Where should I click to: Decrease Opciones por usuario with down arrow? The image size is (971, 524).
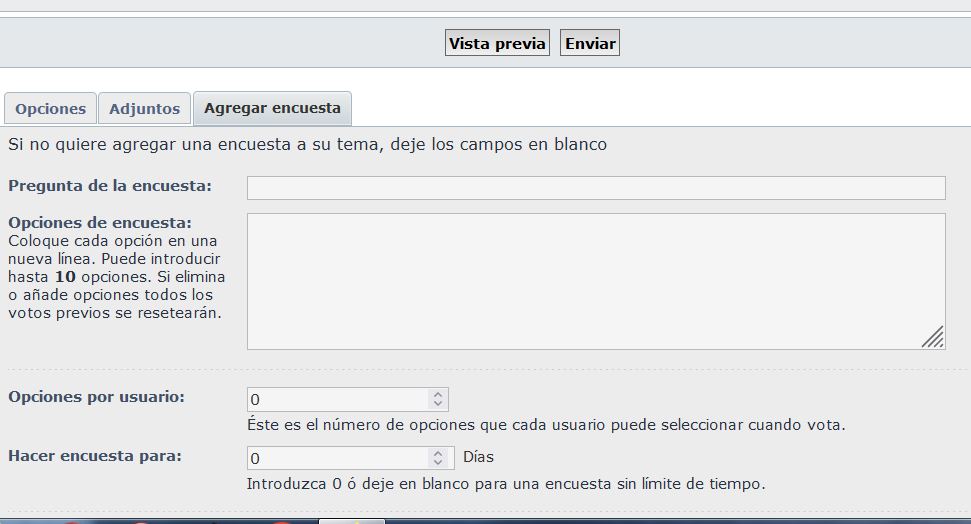438,404
